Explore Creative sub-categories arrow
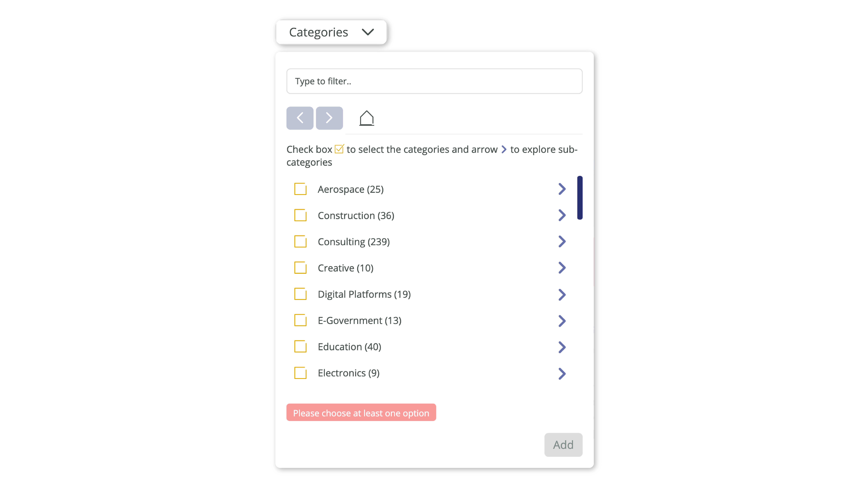The height and width of the screenshot is (488, 868). pos(562,268)
